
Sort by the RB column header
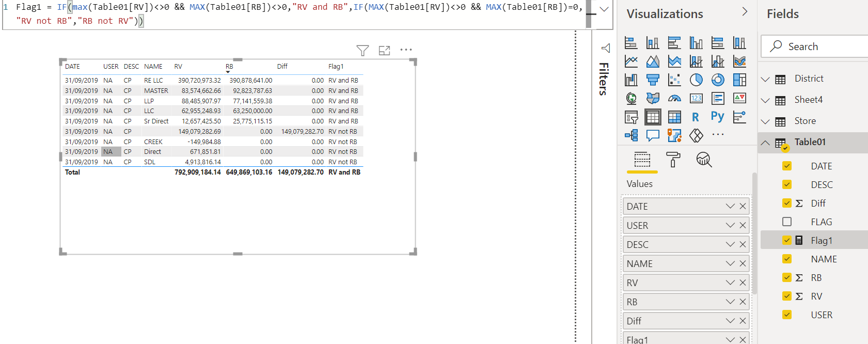pos(229,67)
